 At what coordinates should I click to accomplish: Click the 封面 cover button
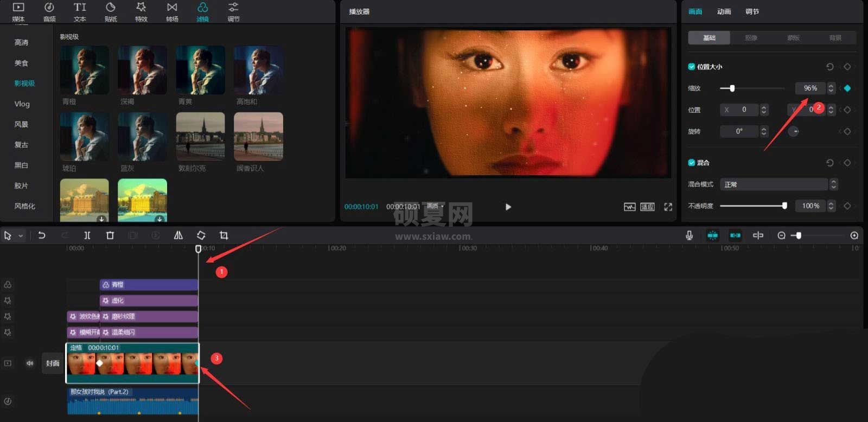coord(53,363)
